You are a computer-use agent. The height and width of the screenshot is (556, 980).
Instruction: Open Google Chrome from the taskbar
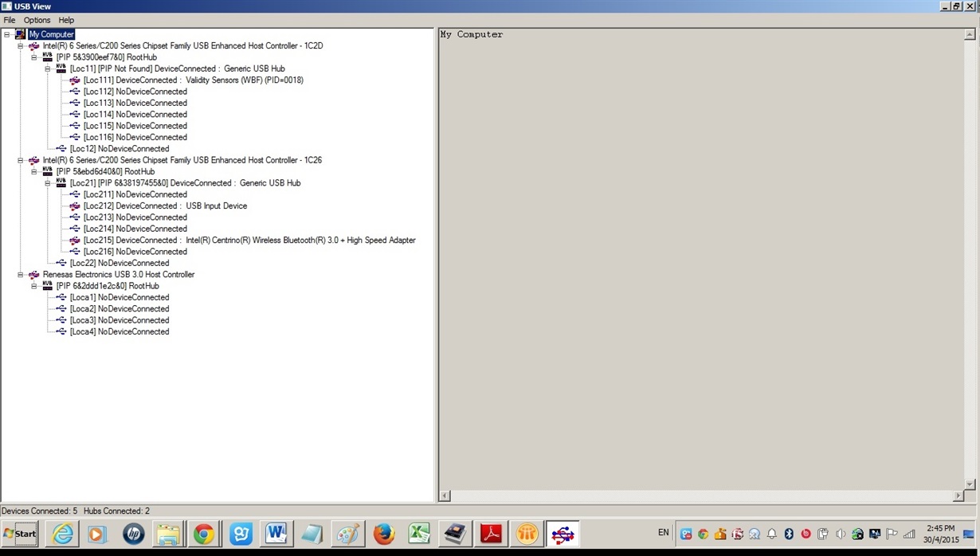(204, 534)
